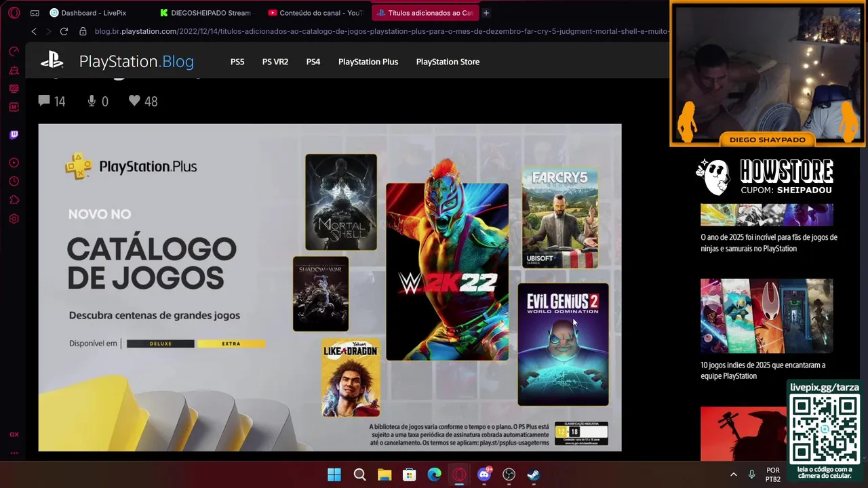The width and height of the screenshot is (868, 488).
Task: Open Twitch in the Opera sidebar
Action: [14, 135]
